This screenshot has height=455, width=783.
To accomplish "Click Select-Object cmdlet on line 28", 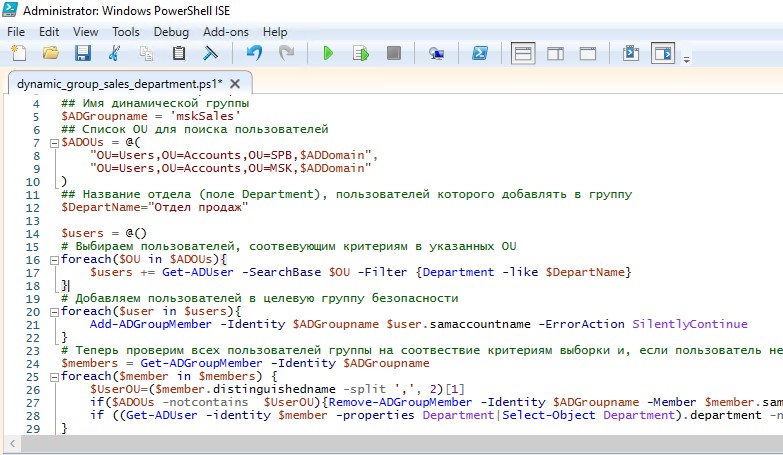I will (x=549, y=415).
